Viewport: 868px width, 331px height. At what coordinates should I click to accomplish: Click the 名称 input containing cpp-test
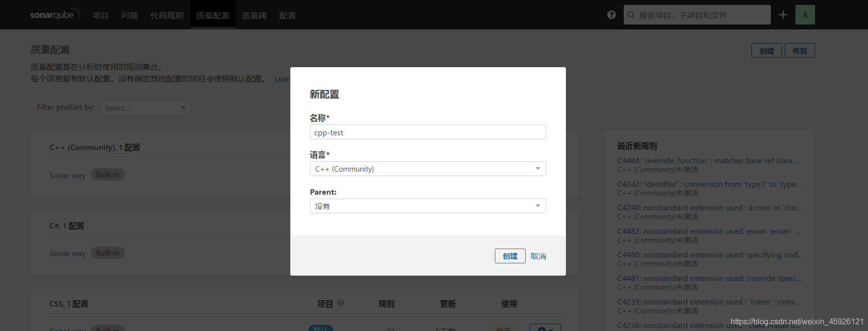pyautogui.click(x=428, y=132)
